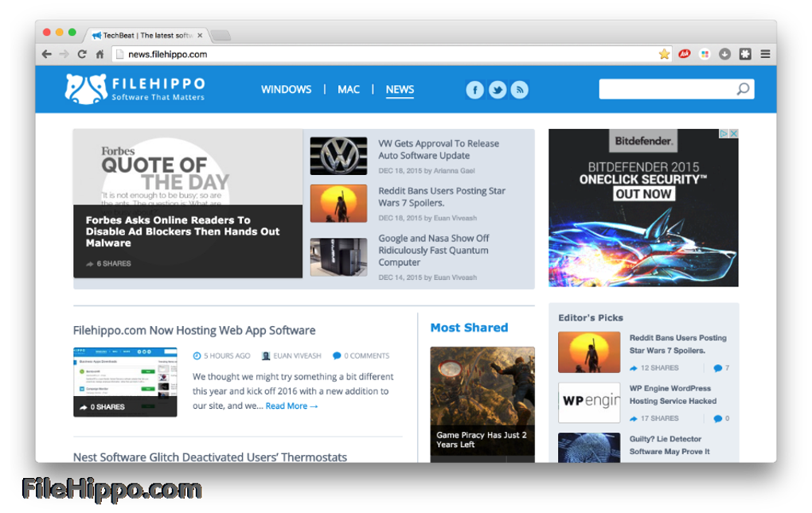Screen dimensions: 812x513
Task: Submit search with the magnifier icon
Action: [743, 89]
